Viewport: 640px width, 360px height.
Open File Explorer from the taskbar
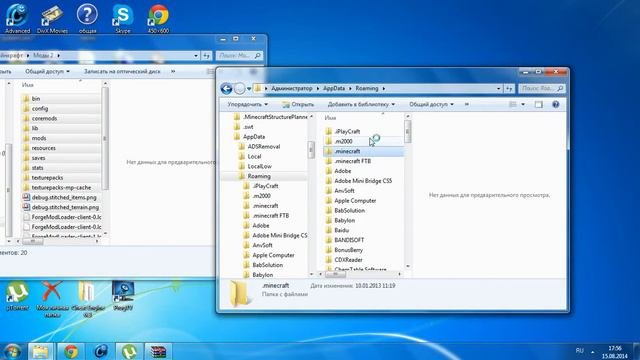(x=40, y=351)
